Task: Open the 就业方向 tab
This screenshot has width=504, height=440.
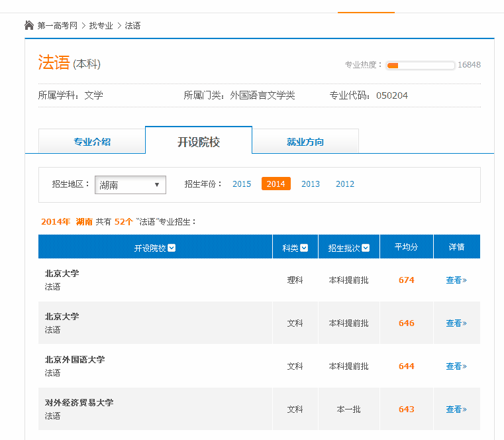Action: click(305, 141)
